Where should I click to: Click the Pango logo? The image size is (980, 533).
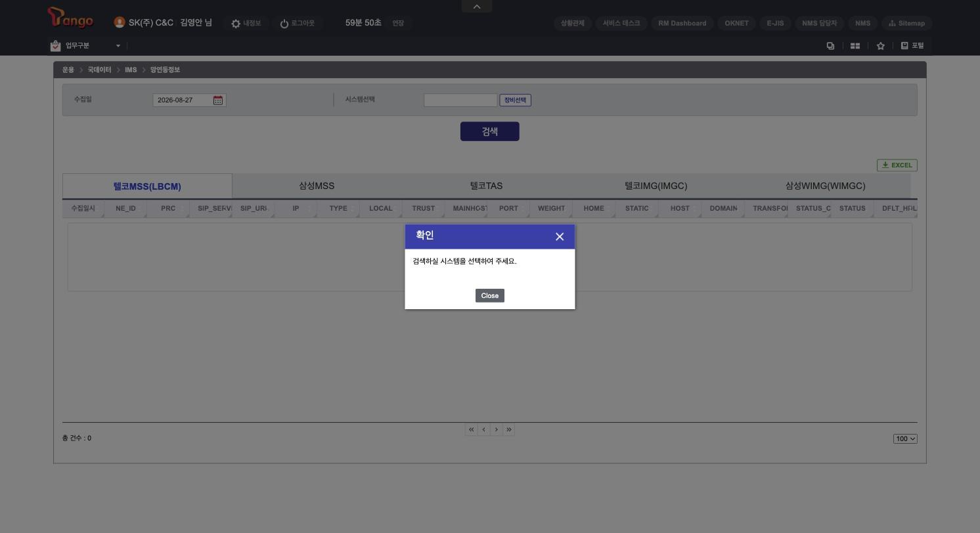coord(71,18)
